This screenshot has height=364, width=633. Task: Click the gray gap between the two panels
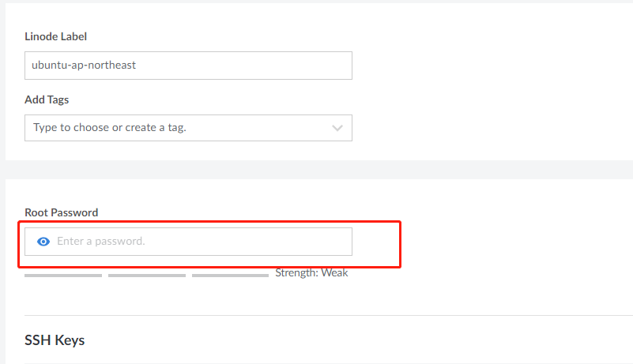click(x=316, y=170)
